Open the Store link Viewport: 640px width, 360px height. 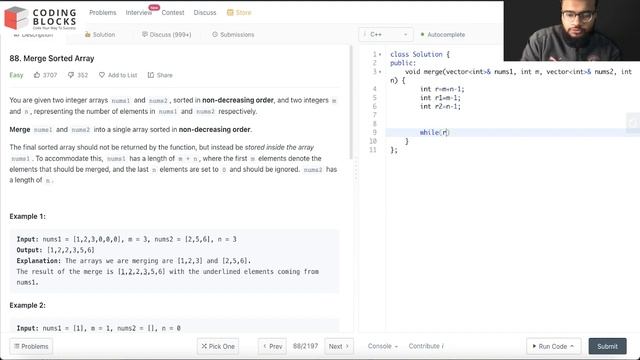[239, 13]
